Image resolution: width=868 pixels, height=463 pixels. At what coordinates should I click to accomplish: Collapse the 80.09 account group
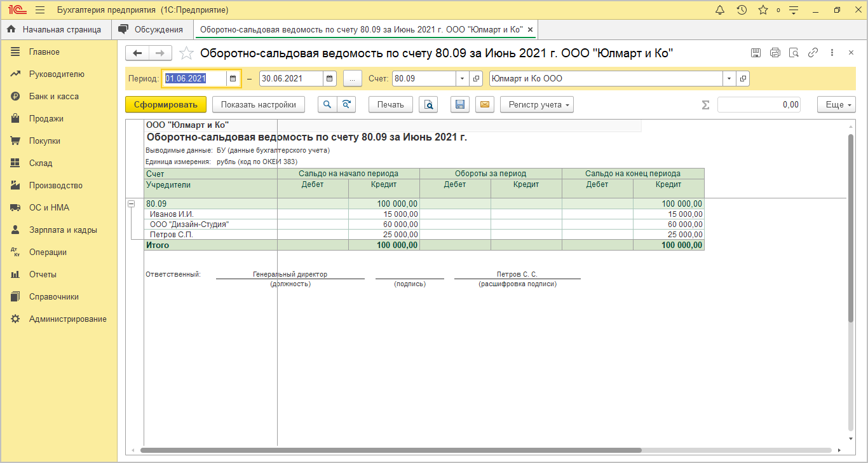(x=132, y=204)
